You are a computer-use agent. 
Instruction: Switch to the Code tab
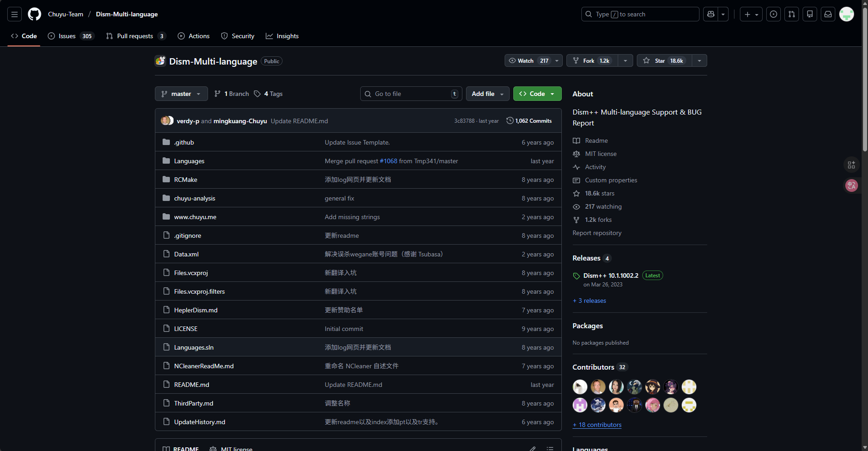pos(24,36)
